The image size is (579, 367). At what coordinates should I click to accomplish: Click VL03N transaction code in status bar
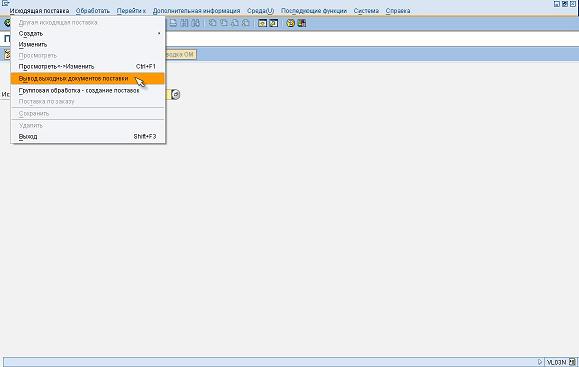click(556, 362)
